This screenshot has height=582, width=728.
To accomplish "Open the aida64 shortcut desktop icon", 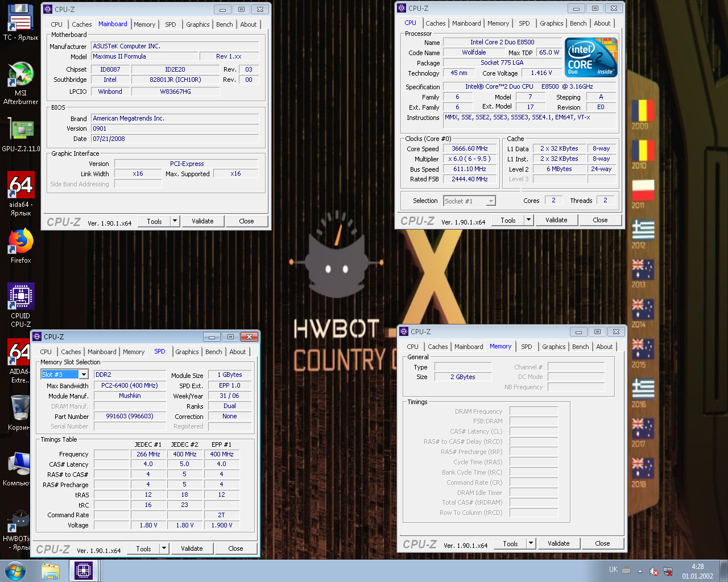I will 20,193.
